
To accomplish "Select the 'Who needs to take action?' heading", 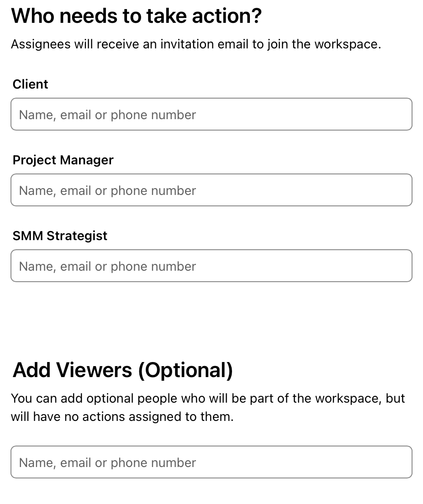I will pos(137,16).
